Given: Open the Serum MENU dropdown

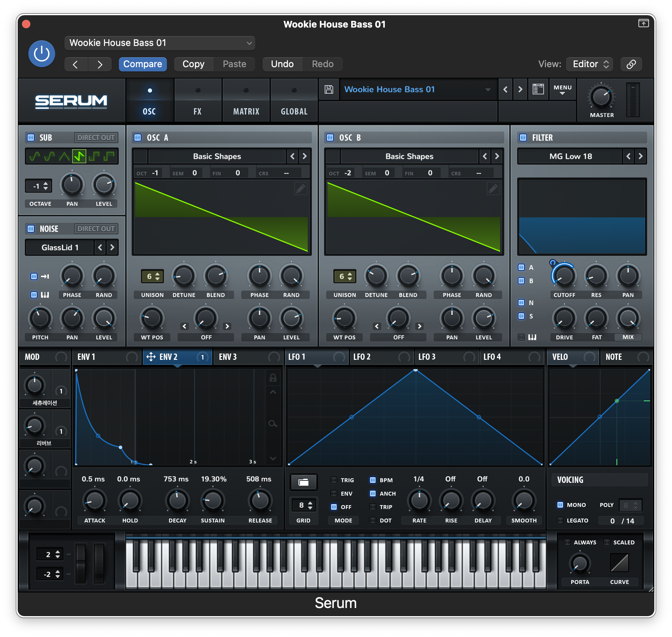Looking at the screenshot, I should tap(562, 90).
